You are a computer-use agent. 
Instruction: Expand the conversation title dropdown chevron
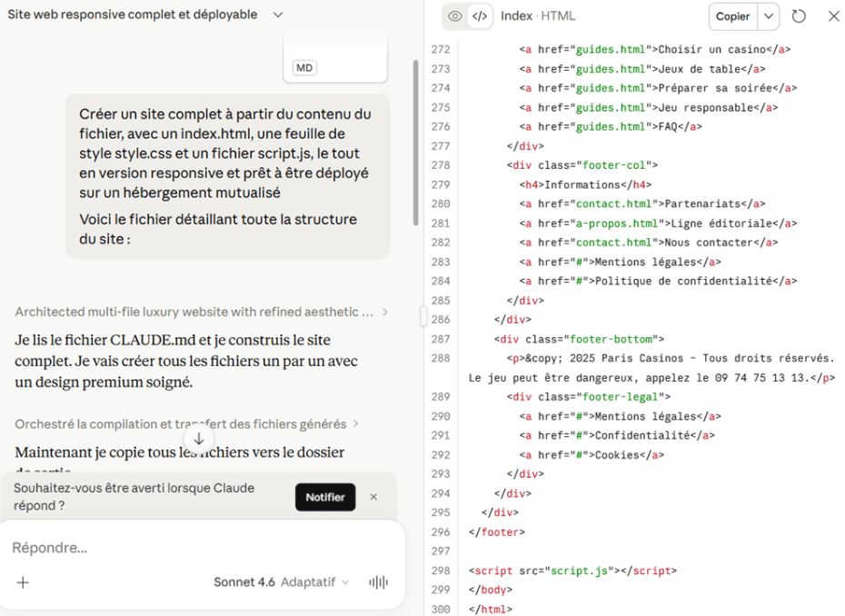[x=277, y=15]
